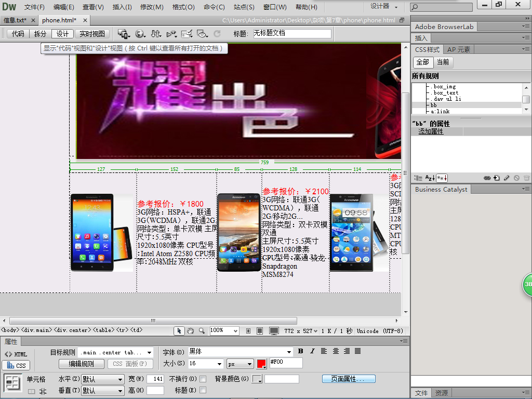Click delete CSS rule trash icon
The height and width of the screenshot is (399, 532).
coord(526,178)
